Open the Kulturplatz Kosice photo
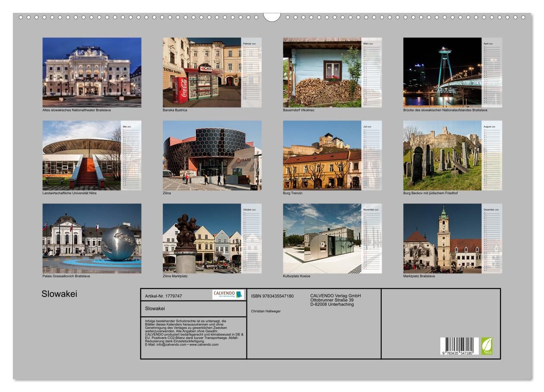 (x=322, y=238)
